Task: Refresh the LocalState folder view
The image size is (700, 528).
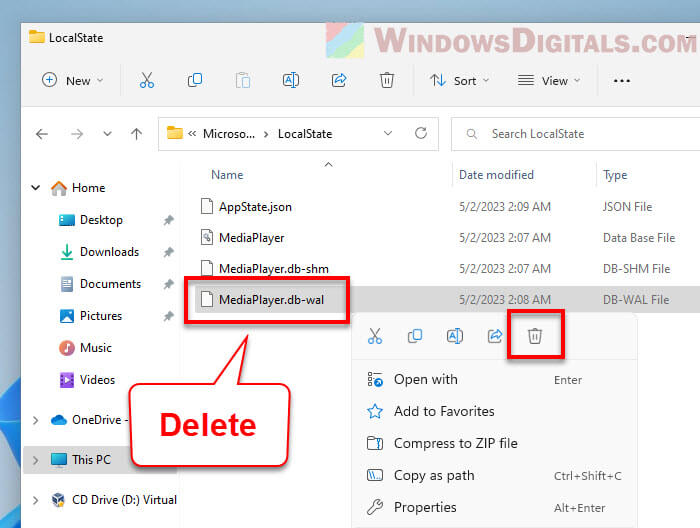Action: click(x=421, y=133)
